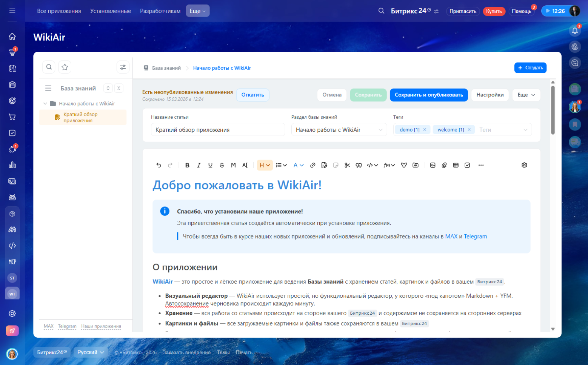Screen dimensions: 588x365
Task: Collapse the 'Начало работы с WikiAir' folder
Action: point(45,104)
